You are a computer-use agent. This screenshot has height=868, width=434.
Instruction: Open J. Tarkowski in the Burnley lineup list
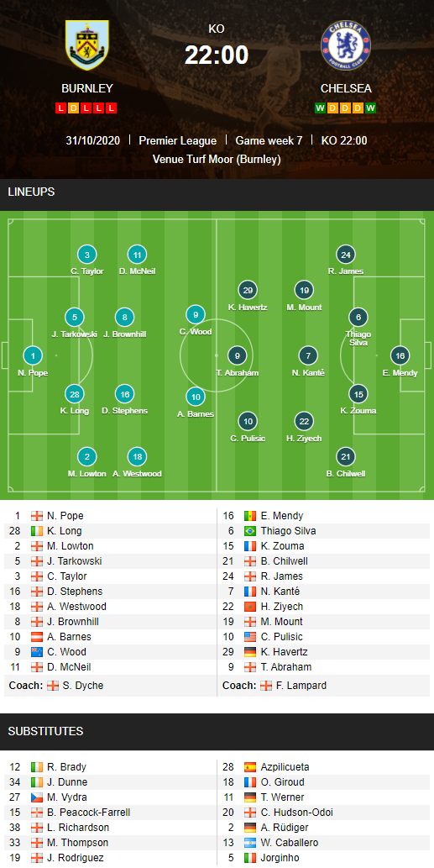pyautogui.click(x=75, y=560)
